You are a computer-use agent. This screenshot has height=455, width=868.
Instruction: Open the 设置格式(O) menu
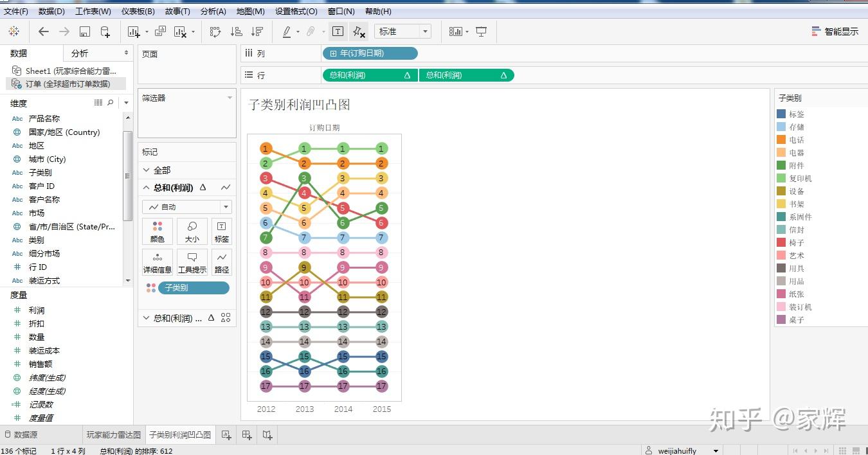point(296,12)
